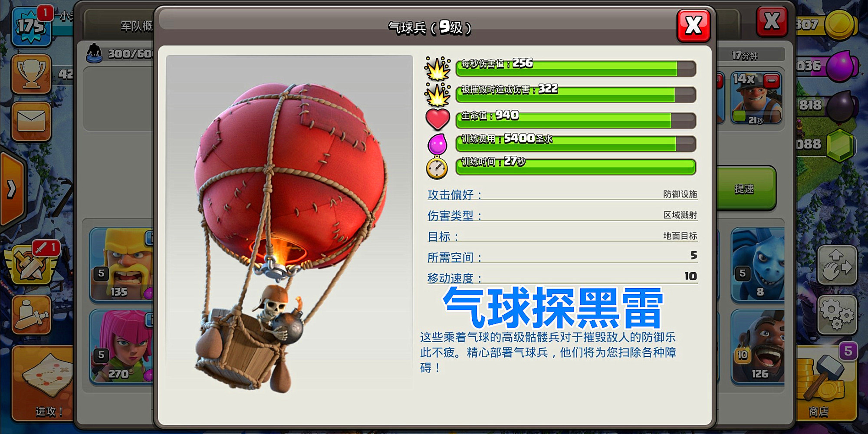Open the mail inbox icon
868x434 pixels.
(31, 121)
